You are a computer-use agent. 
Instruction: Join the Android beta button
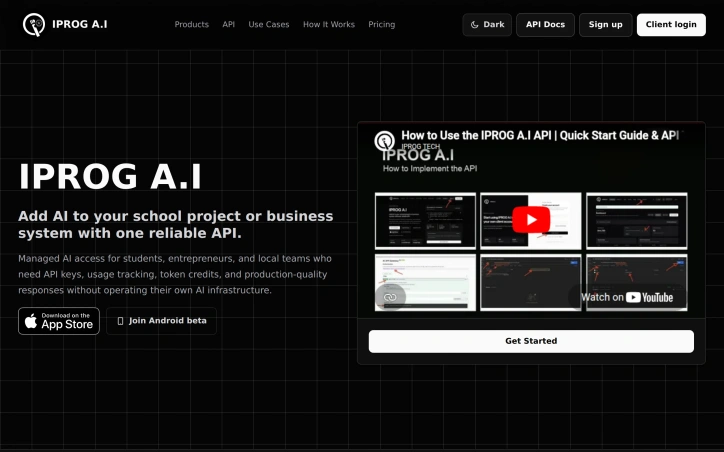click(x=161, y=321)
